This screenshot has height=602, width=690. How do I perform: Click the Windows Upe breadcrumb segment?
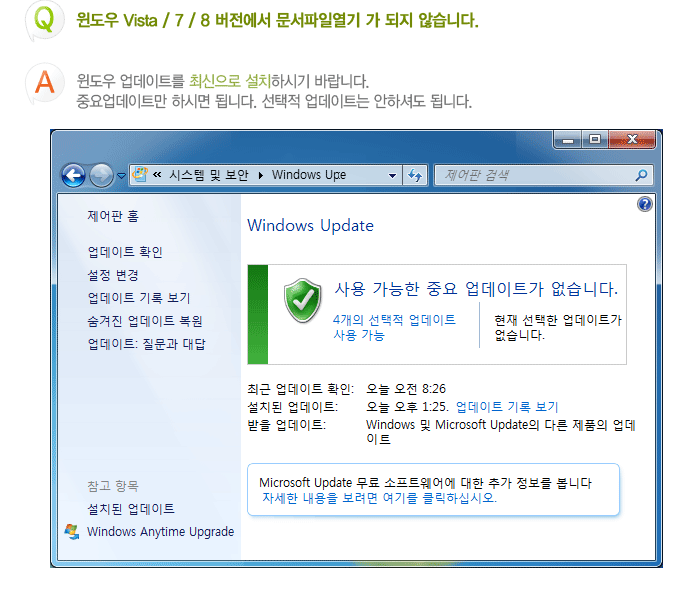point(309,175)
